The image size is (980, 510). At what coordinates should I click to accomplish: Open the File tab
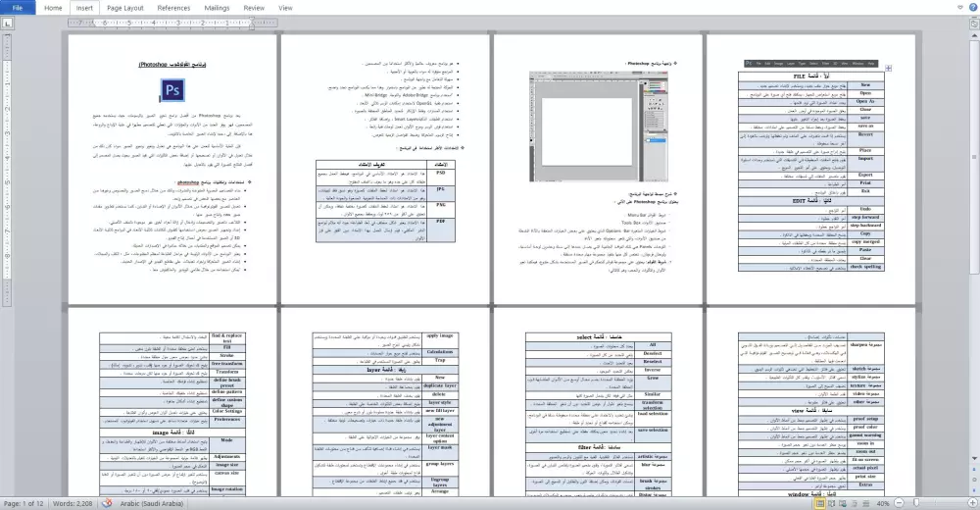click(x=18, y=8)
